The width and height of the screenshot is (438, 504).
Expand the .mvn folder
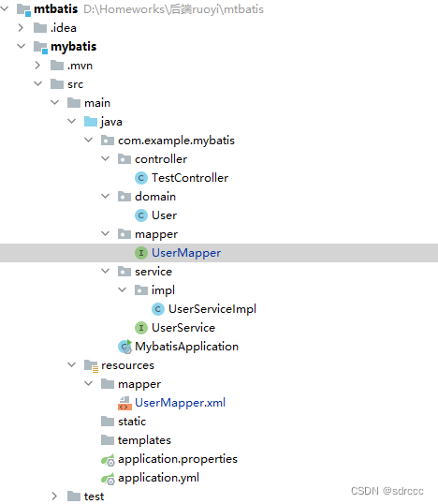37,66
